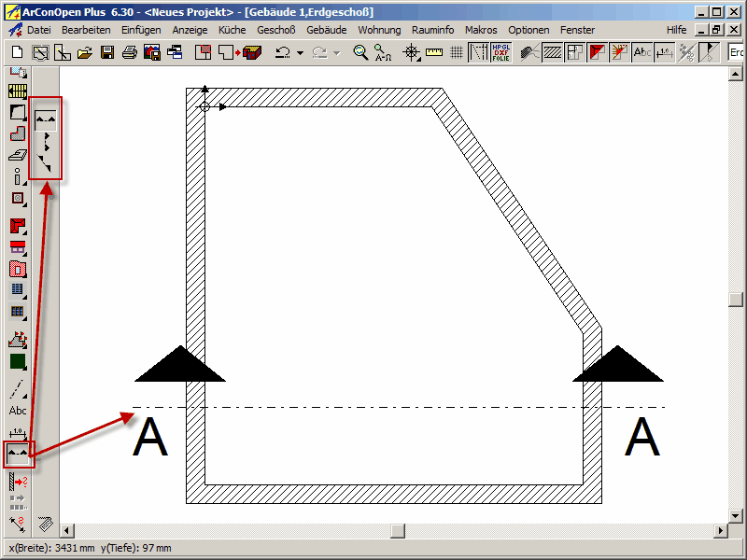
Task: Click the Abc text tool
Action: click(18, 411)
